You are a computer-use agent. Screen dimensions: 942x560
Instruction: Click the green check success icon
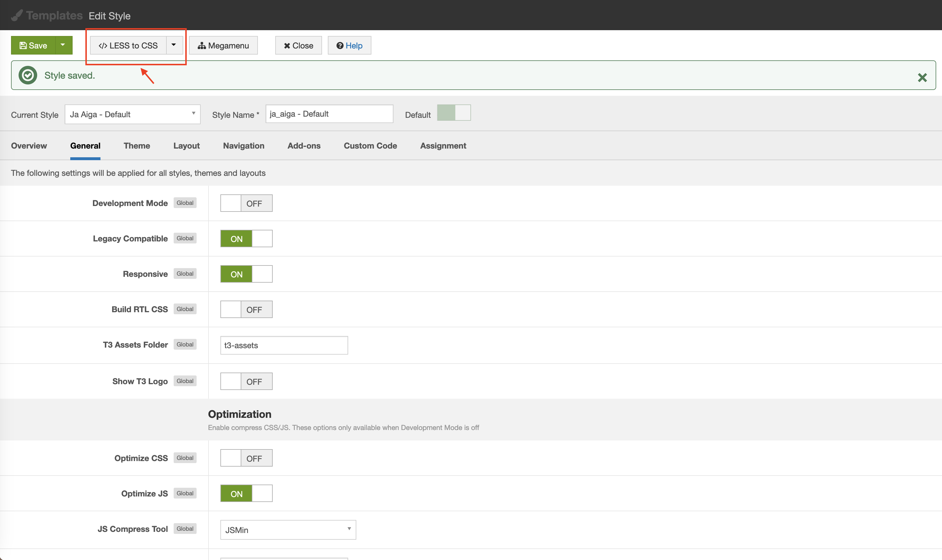28,75
